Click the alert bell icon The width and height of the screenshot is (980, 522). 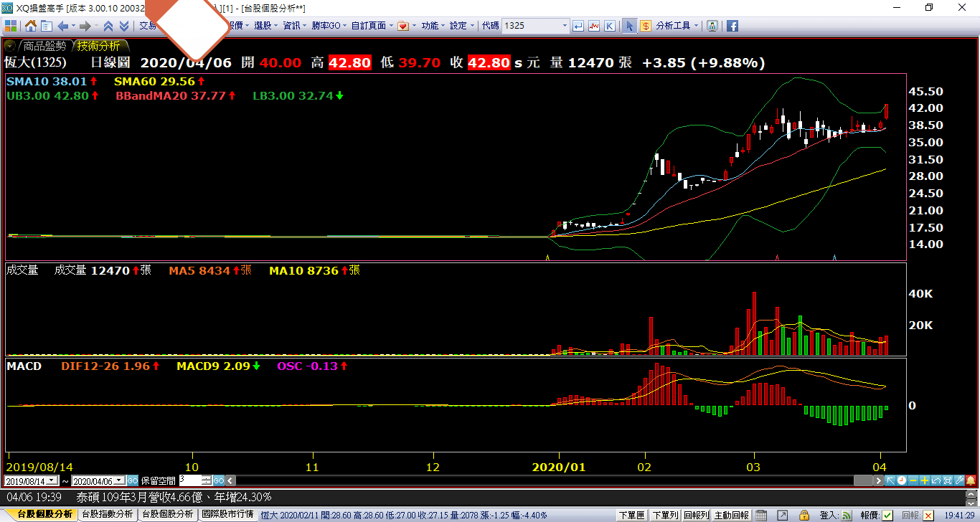point(971,480)
